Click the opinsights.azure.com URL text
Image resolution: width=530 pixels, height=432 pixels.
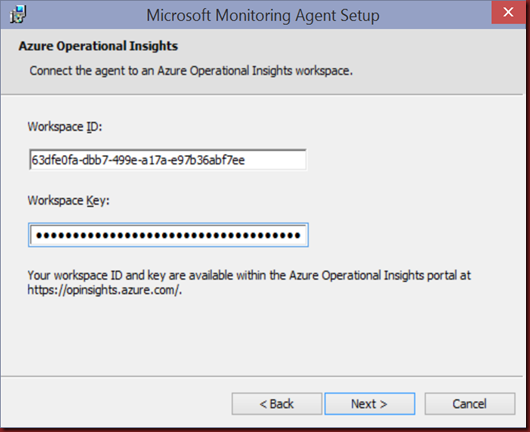coord(105,290)
